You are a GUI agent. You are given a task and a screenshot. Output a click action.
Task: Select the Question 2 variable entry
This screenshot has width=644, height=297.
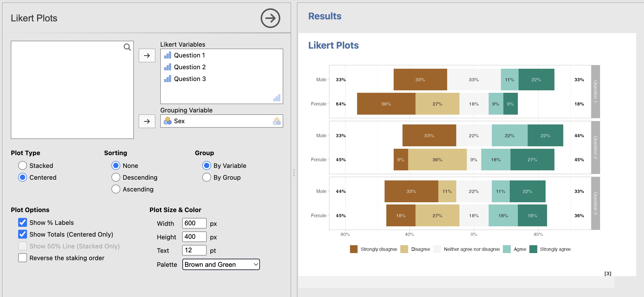(189, 67)
